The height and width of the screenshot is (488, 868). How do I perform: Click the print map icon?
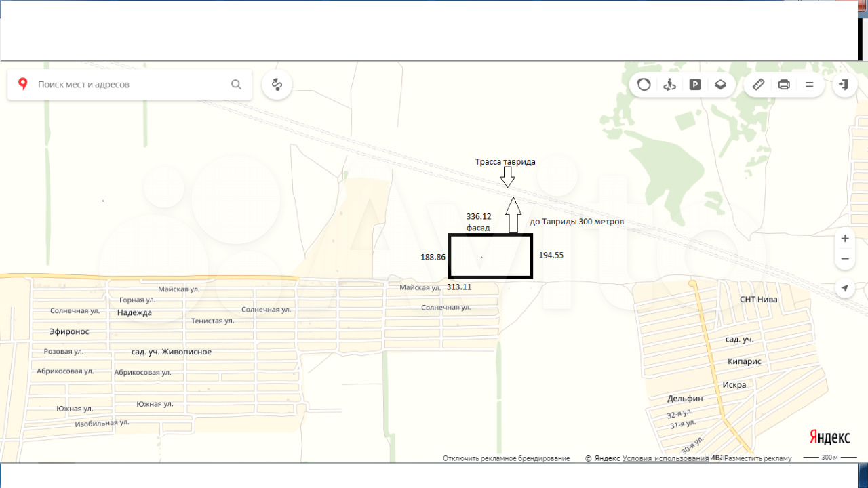click(784, 85)
